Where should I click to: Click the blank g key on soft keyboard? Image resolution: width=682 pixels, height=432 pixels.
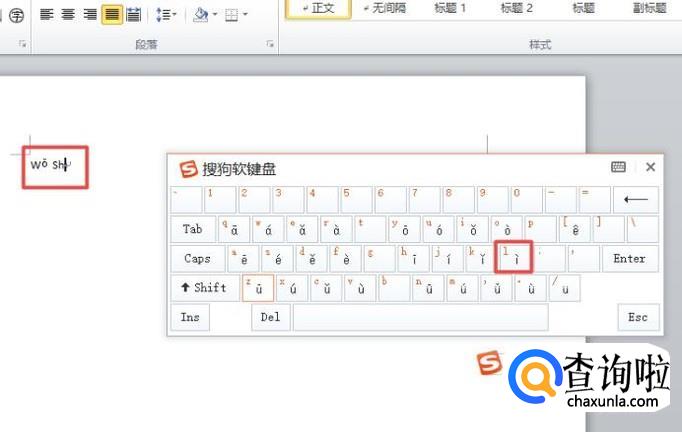point(379,259)
